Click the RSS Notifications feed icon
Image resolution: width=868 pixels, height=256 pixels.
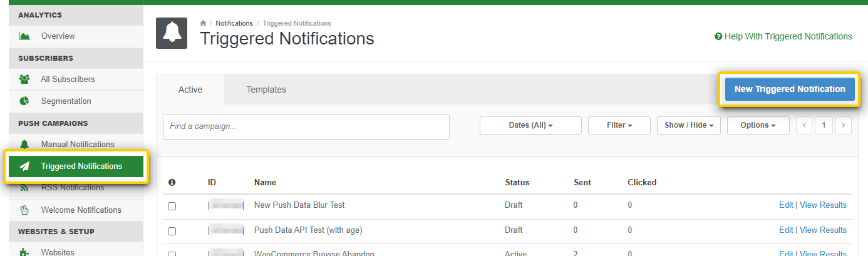(25, 188)
